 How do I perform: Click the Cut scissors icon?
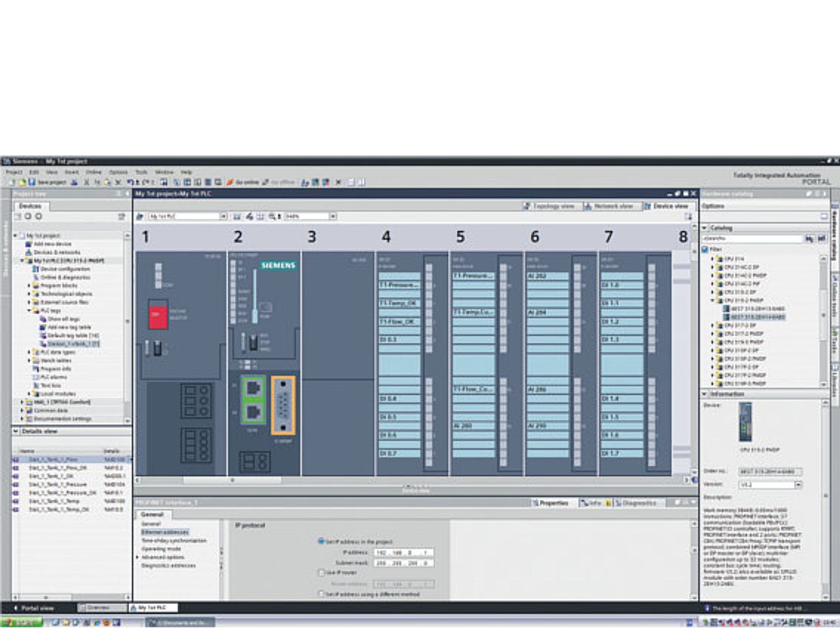[86, 182]
